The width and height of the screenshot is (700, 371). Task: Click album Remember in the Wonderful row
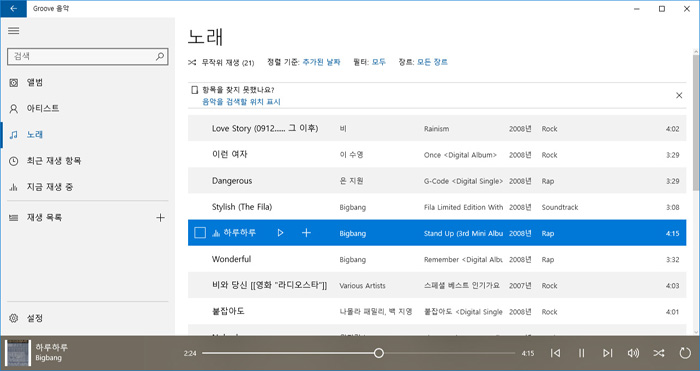pyautogui.click(x=463, y=259)
